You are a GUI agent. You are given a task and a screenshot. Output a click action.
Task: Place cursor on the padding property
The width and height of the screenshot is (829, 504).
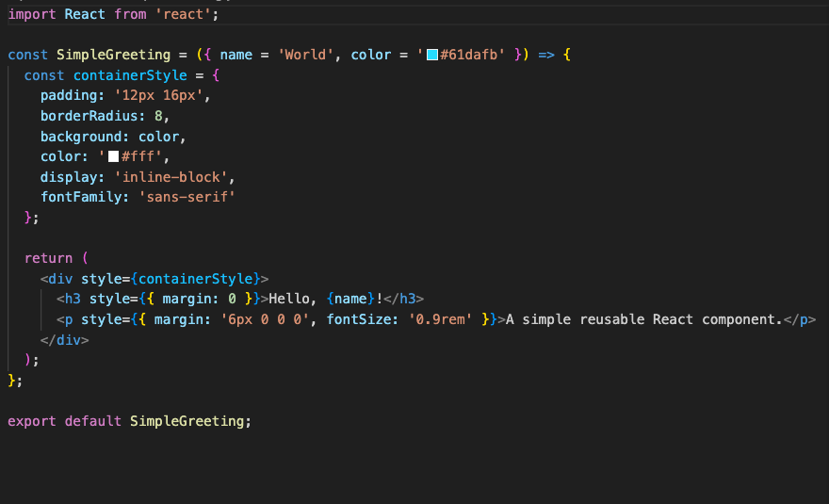69,96
